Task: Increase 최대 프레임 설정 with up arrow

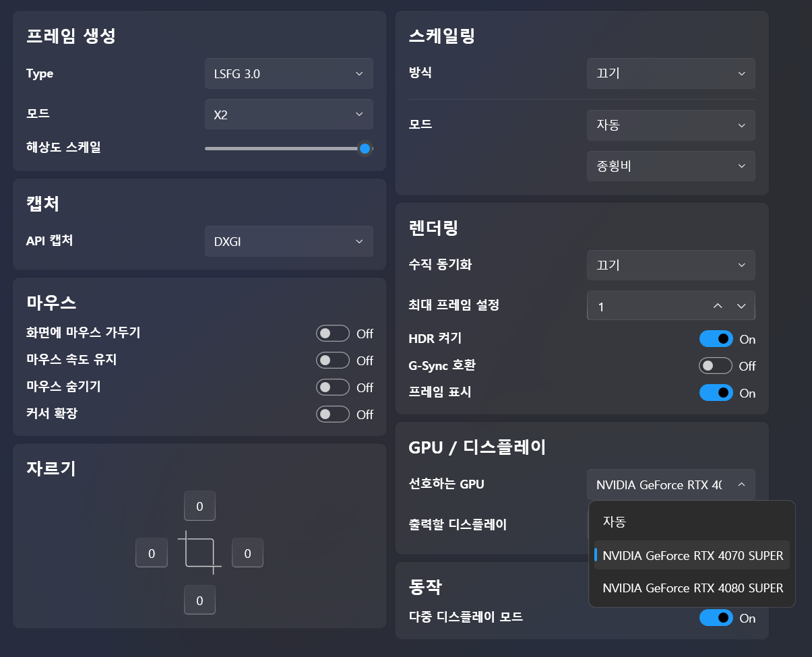Action: click(x=718, y=307)
